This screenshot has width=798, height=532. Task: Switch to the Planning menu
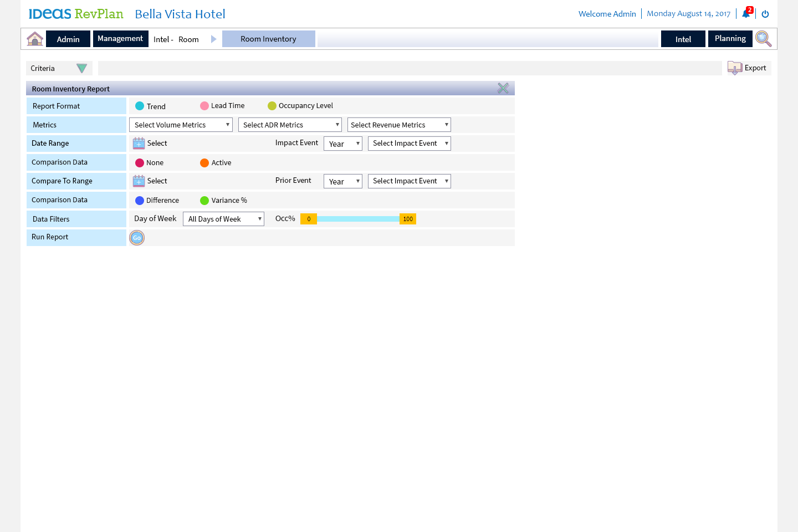click(730, 39)
